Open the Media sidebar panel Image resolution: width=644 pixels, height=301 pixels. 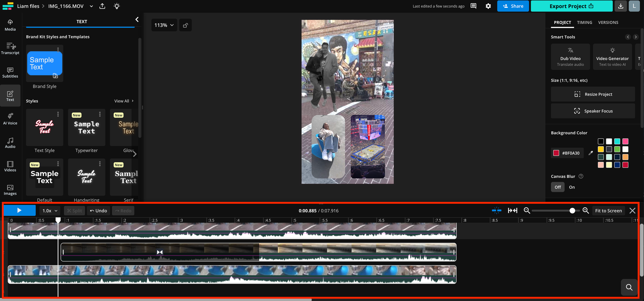click(x=10, y=25)
